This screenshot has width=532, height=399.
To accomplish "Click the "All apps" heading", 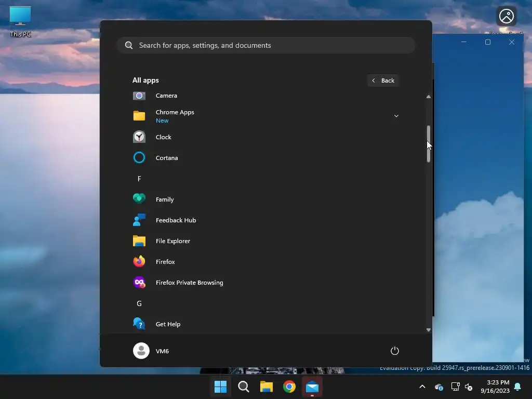I will coord(145,81).
